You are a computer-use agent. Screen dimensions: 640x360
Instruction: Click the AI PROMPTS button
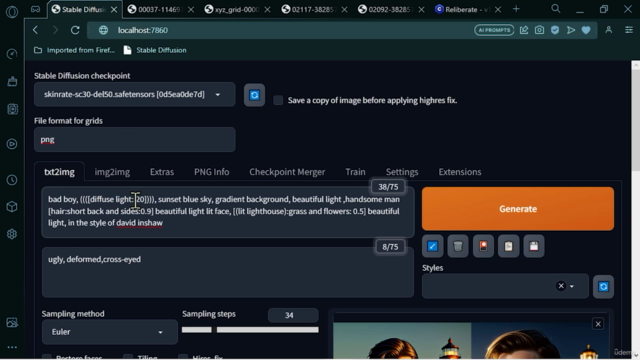coord(494,30)
